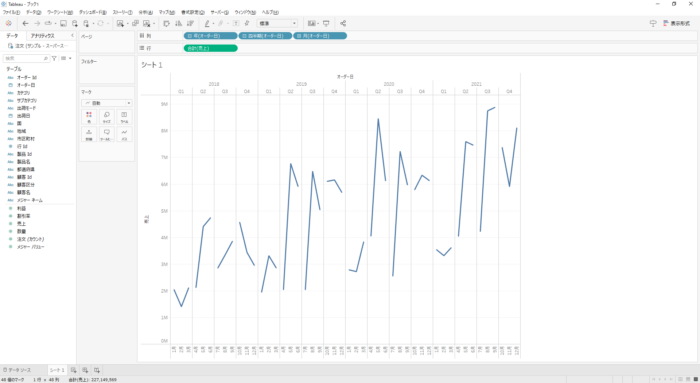Screen dimensions: 700x383
Task: Select the 数量 measure
Action: [21, 231]
